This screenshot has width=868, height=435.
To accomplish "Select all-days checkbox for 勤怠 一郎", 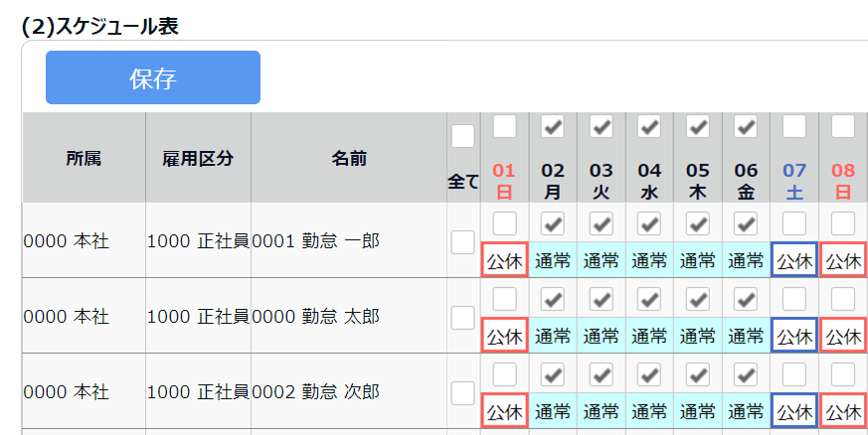I will tap(462, 242).
